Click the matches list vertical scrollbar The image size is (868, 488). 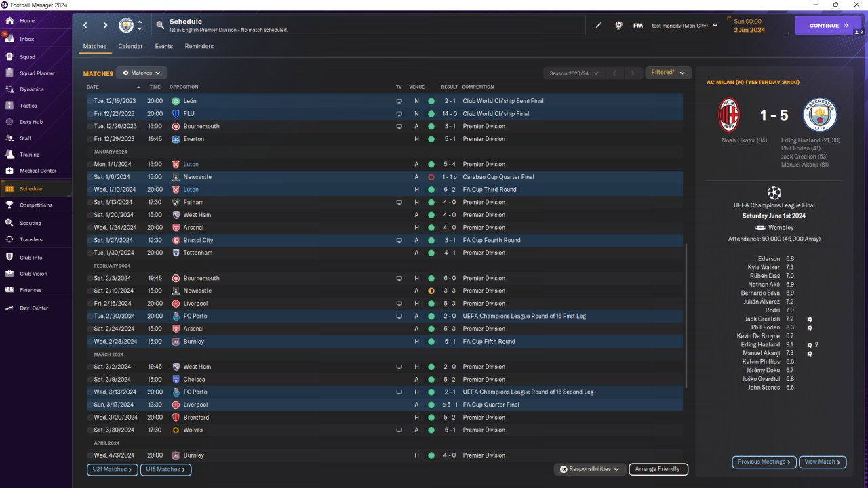[x=686, y=317]
